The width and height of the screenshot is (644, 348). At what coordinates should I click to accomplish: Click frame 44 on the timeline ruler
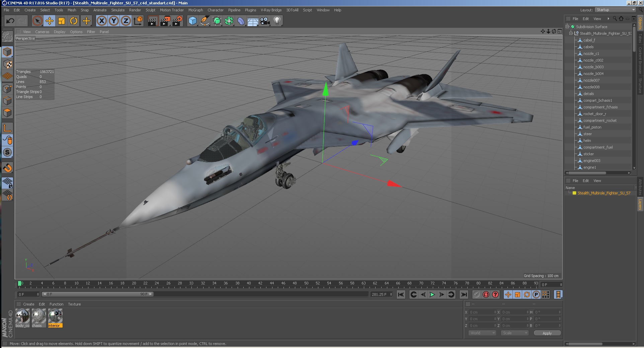(271, 283)
